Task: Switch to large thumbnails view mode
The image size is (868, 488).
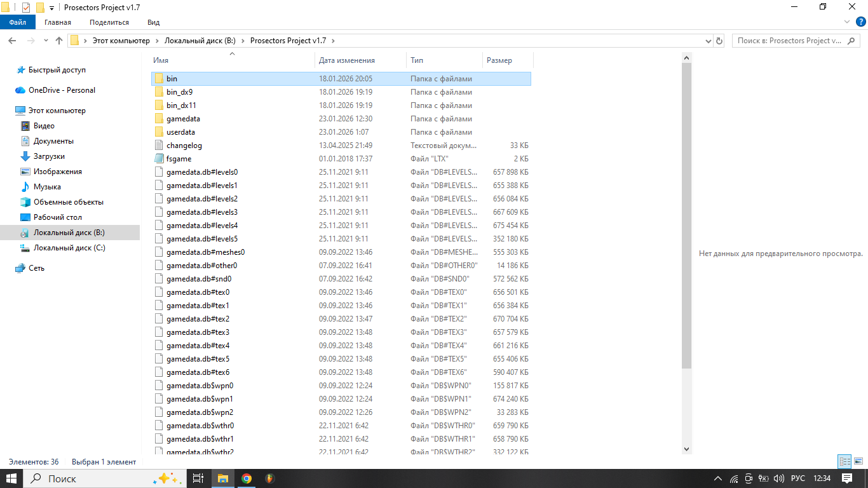Action: pyautogui.click(x=857, y=462)
